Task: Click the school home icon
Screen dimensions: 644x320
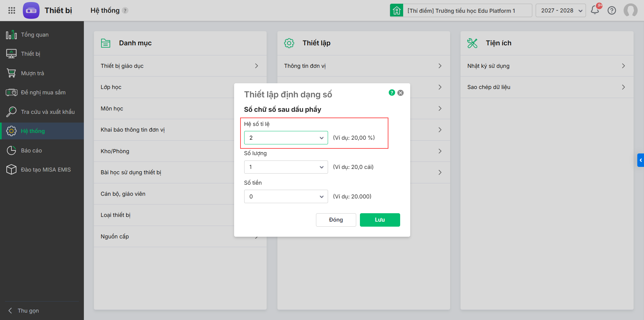Action: (x=397, y=10)
